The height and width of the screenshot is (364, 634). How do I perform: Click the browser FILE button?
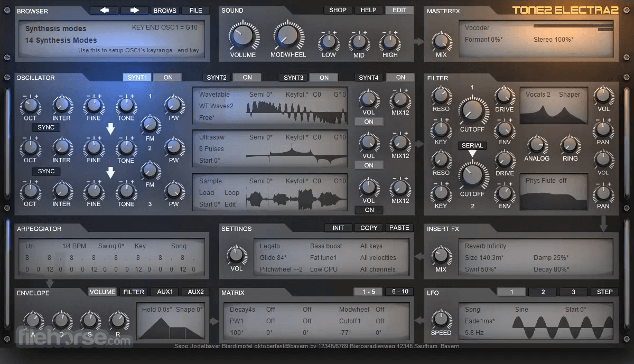coord(195,10)
